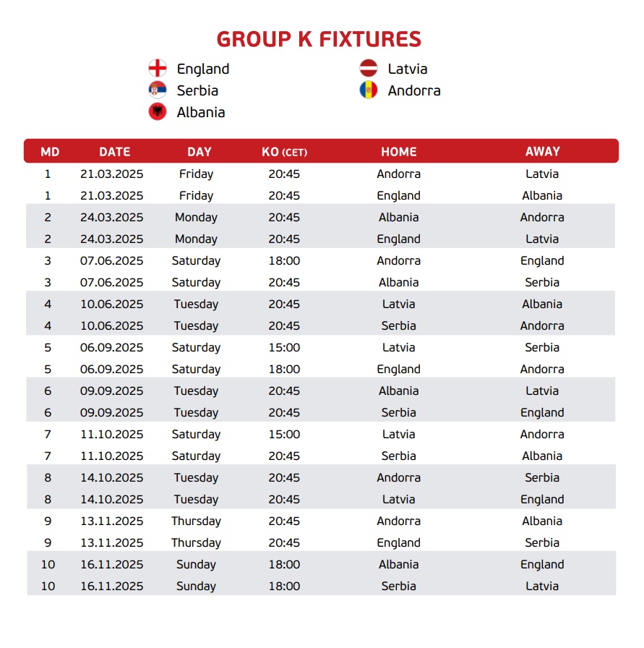The image size is (644, 648).
Task: Click the 18:00 kickoff for Albania vs England
Action: 284,564
